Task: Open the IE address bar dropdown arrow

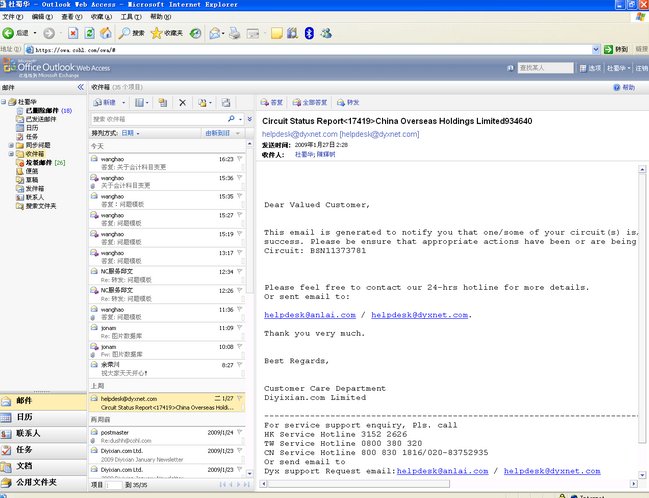Action: [x=596, y=50]
